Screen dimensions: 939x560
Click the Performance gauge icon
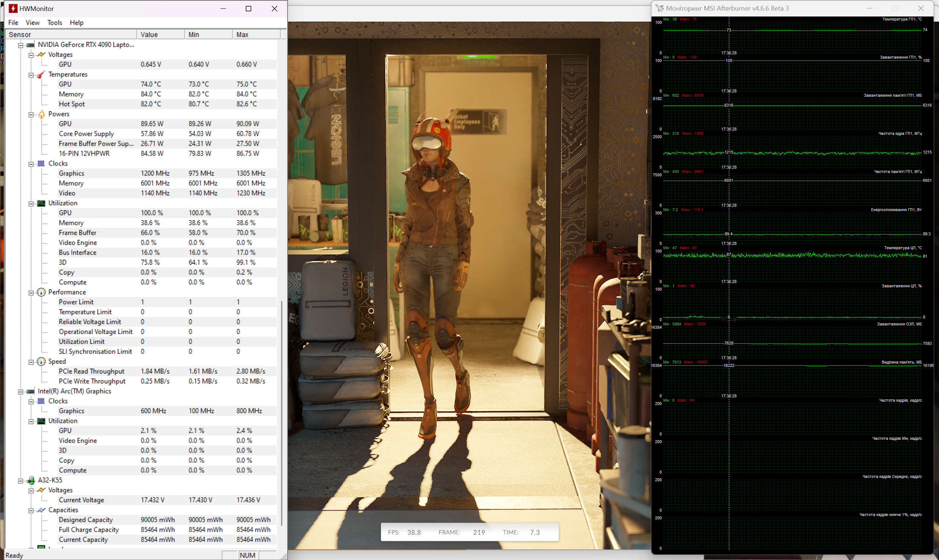click(x=41, y=292)
